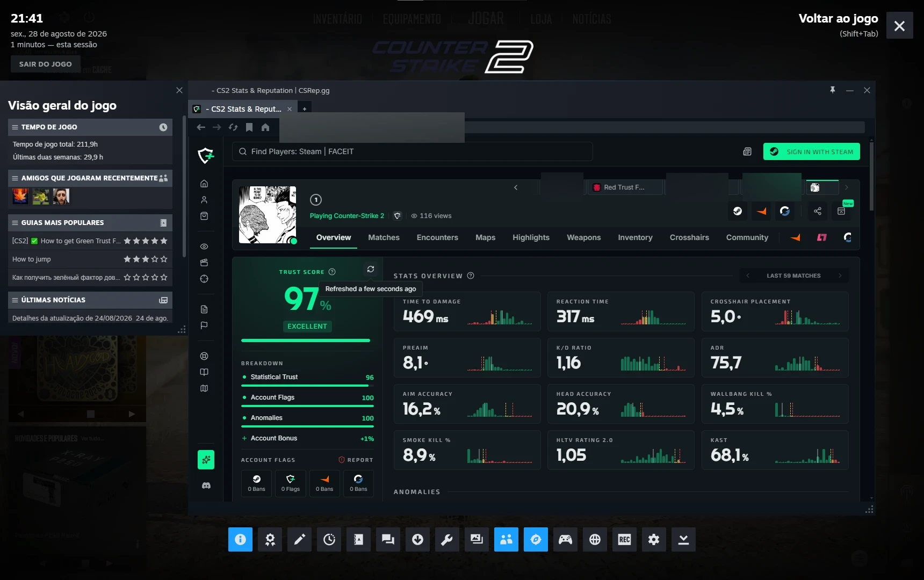Click the Sair do Jogo button
The height and width of the screenshot is (580, 924).
pyautogui.click(x=46, y=64)
